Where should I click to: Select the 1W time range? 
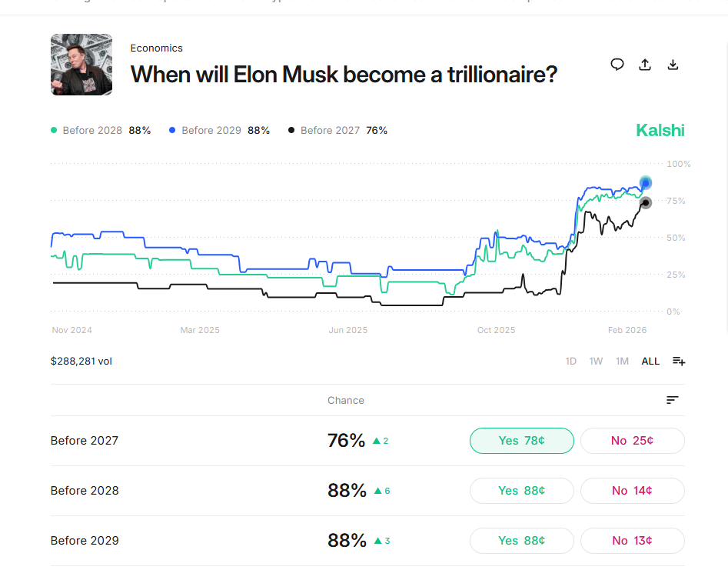coord(596,361)
